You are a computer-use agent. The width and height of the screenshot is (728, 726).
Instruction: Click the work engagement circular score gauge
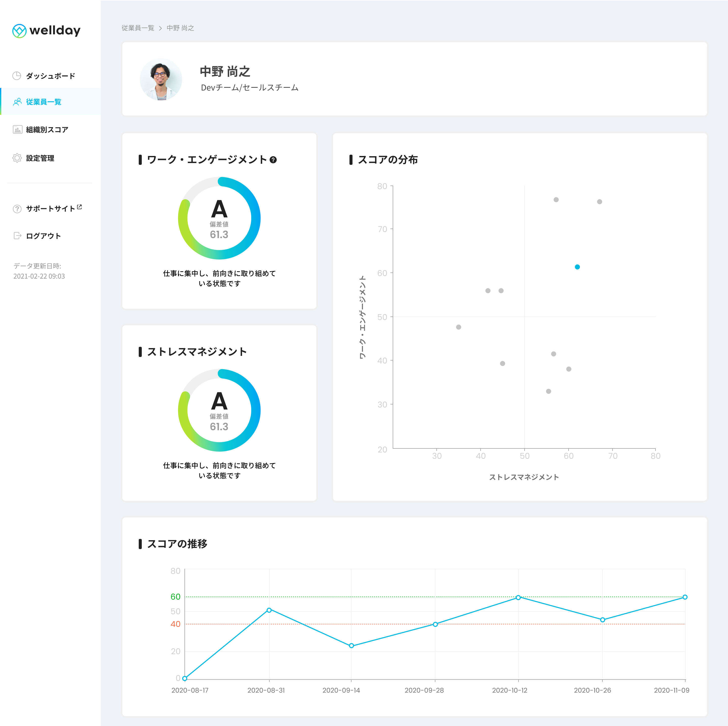[x=219, y=218]
